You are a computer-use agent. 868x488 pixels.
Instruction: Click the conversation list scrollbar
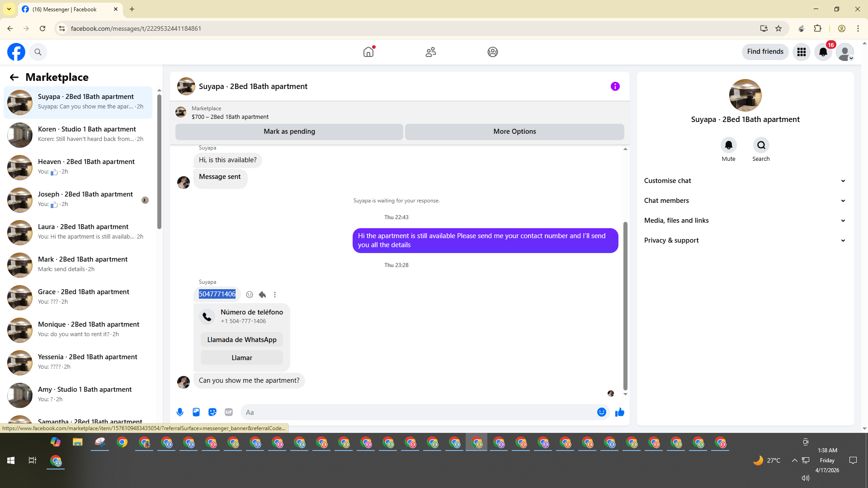click(159, 161)
